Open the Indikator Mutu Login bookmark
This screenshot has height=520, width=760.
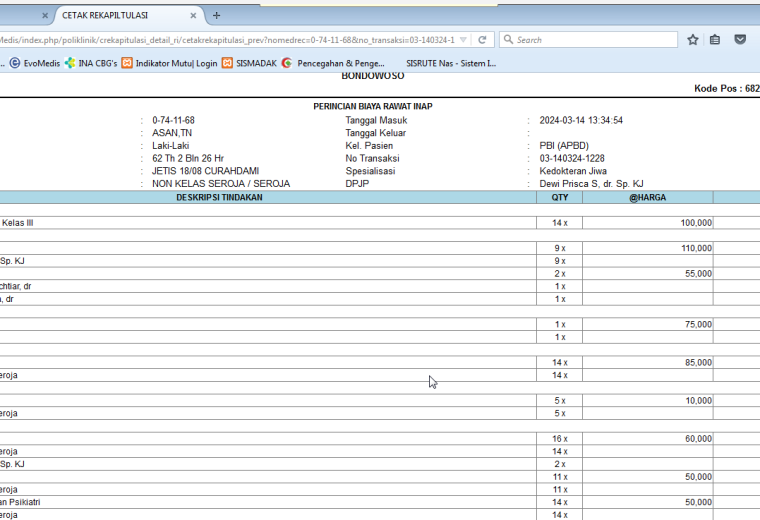click(170, 63)
